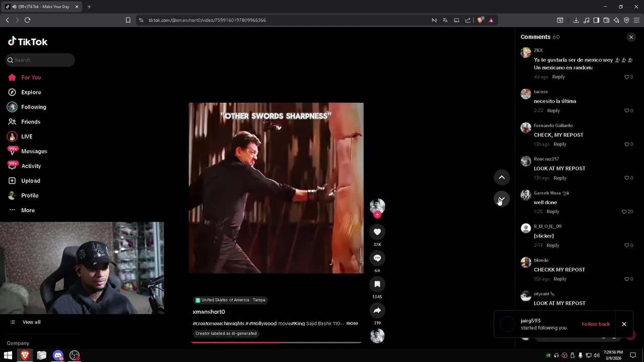Click the address bar URL
644x362 pixels.
(207, 20)
